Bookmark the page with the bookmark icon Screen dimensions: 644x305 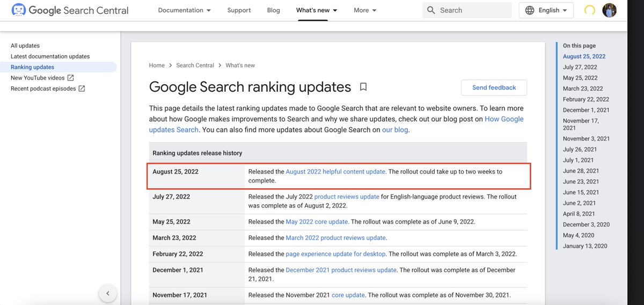363,87
